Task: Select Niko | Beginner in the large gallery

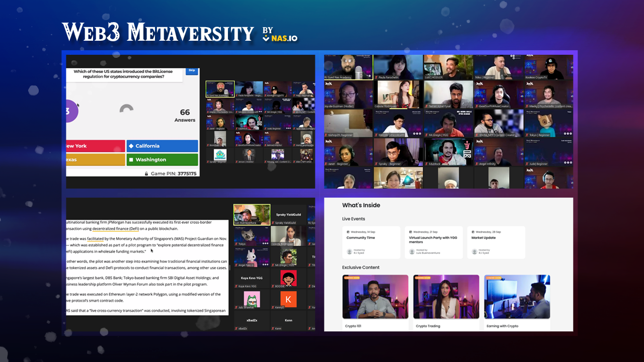Action: (x=499, y=67)
